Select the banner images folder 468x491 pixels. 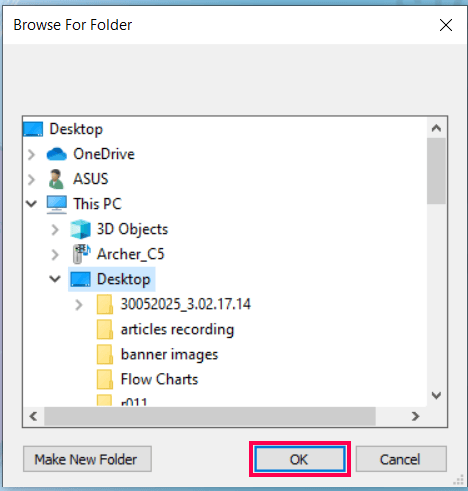pyautogui.click(x=157, y=354)
